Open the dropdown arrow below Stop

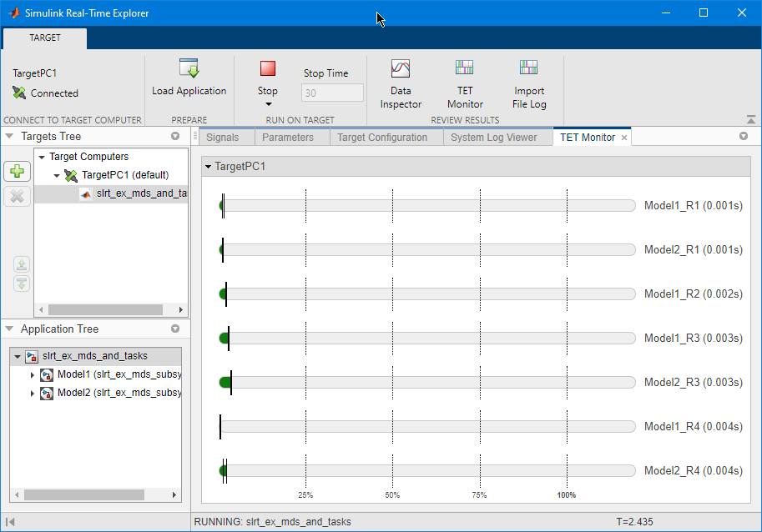click(x=268, y=104)
